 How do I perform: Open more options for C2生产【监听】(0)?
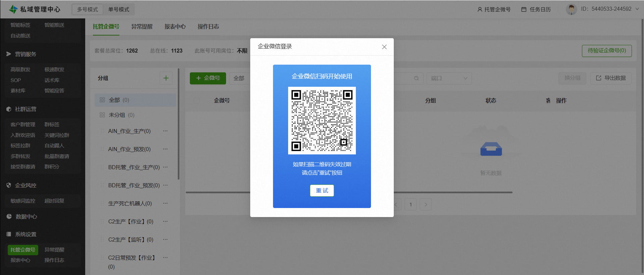coord(165,239)
